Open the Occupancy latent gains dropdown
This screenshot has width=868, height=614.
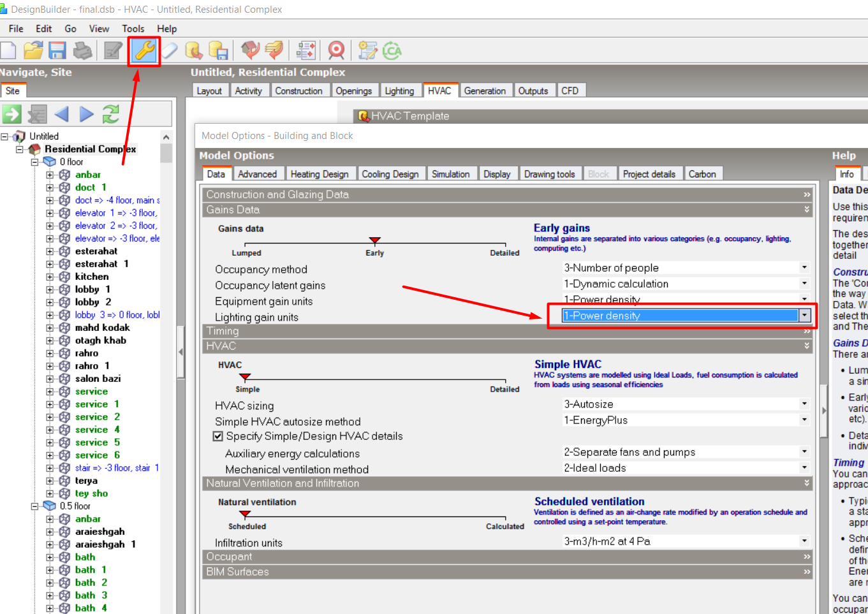point(804,284)
